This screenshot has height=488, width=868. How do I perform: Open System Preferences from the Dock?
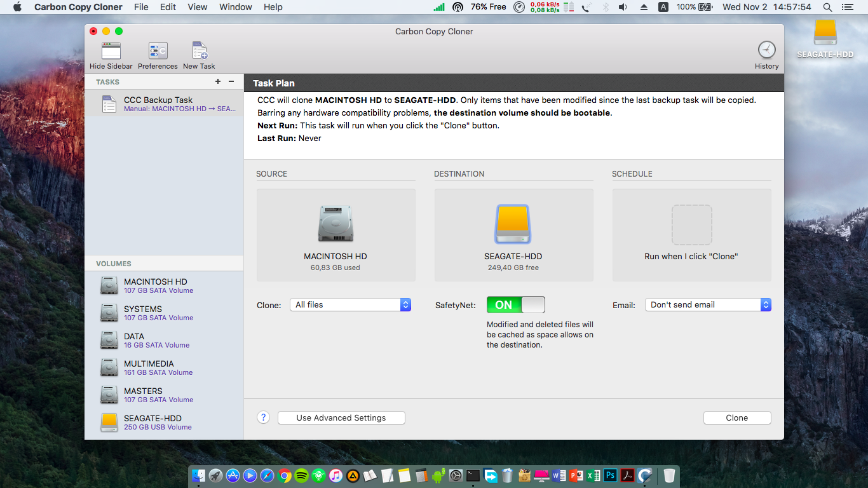[456, 475]
